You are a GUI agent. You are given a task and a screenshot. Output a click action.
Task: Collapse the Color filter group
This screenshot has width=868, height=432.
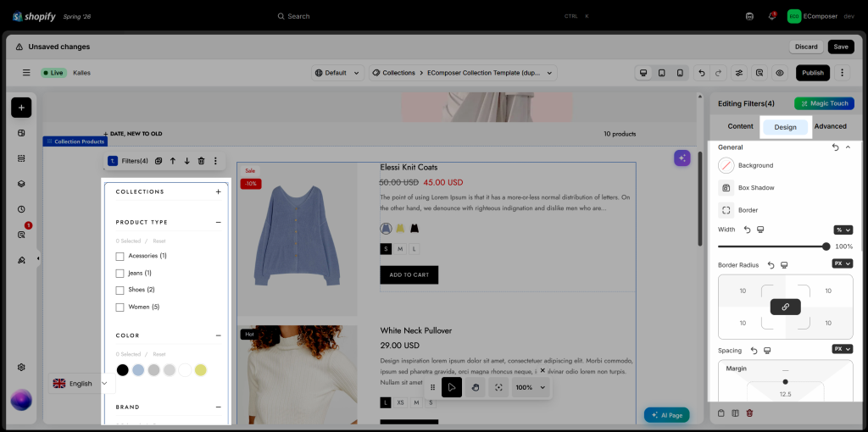click(218, 335)
